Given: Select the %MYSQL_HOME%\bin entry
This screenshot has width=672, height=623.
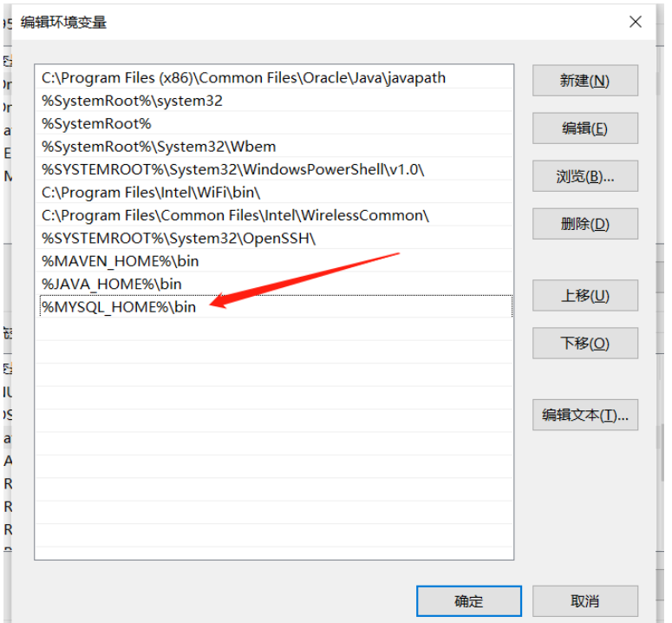Looking at the screenshot, I should coord(276,306).
